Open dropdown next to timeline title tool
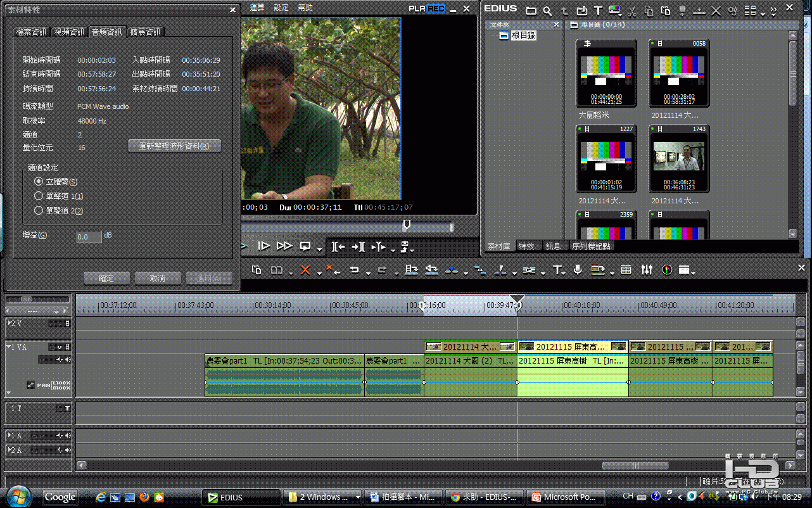Image resolution: width=812 pixels, height=508 pixels. [564, 272]
